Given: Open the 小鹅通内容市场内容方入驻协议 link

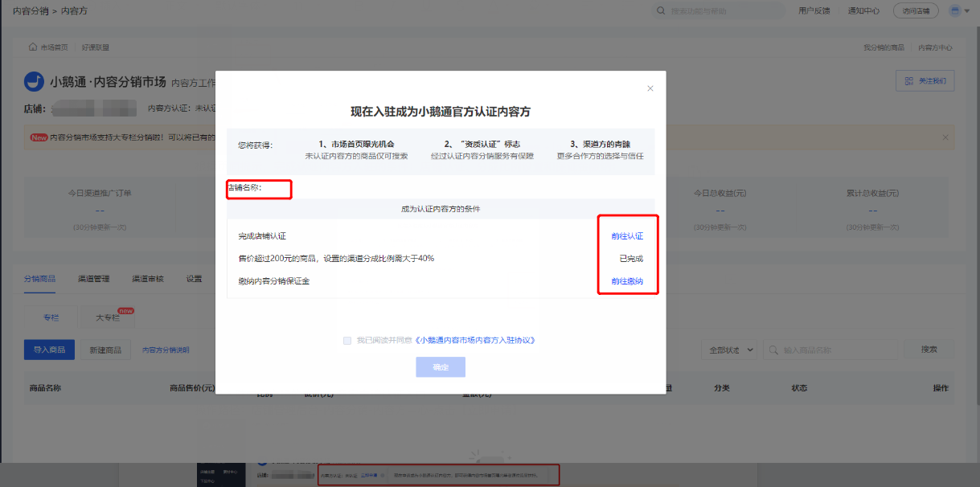Looking at the screenshot, I should point(476,340).
